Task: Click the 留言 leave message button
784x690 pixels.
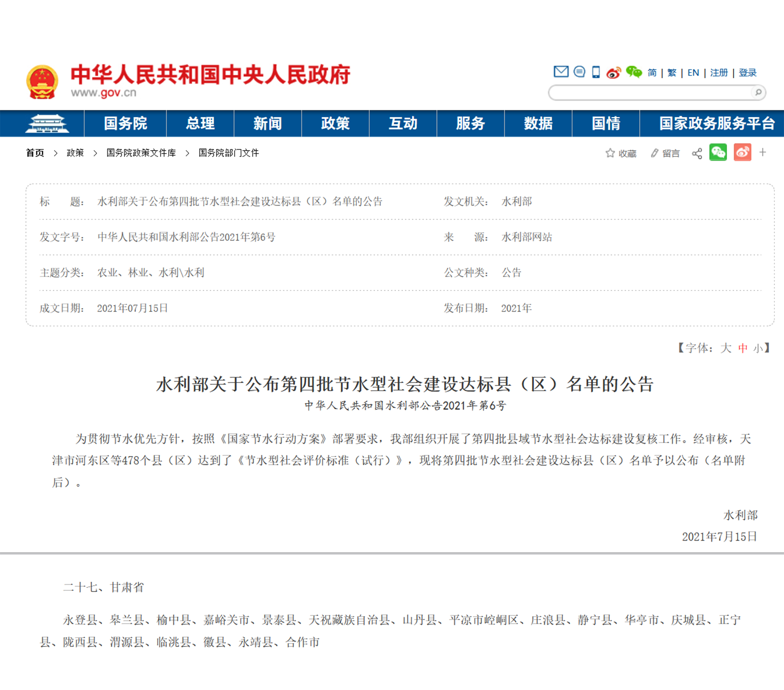Action: (x=665, y=153)
